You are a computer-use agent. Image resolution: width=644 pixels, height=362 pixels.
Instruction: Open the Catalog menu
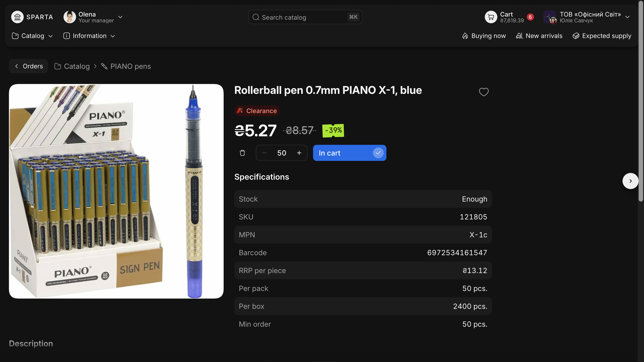coord(32,36)
